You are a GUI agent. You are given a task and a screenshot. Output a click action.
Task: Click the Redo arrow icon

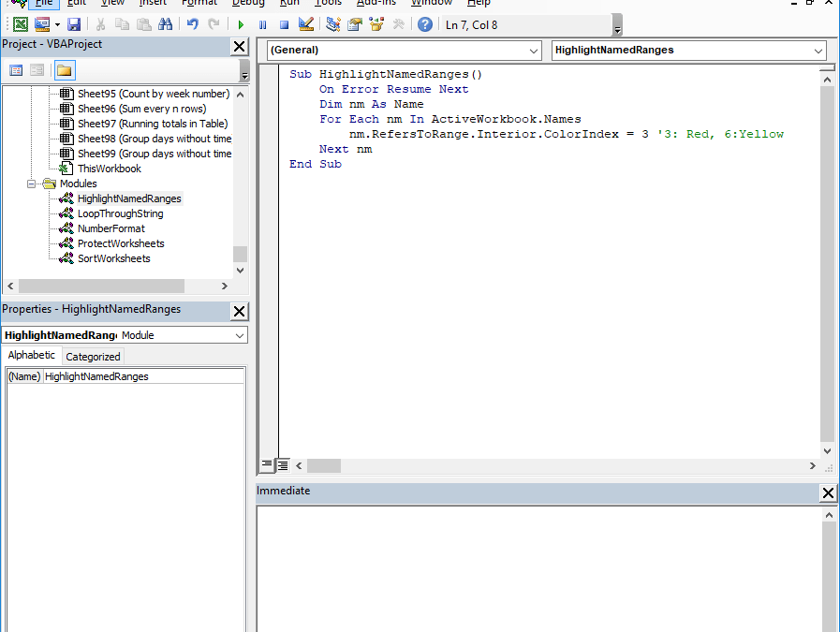(214, 24)
